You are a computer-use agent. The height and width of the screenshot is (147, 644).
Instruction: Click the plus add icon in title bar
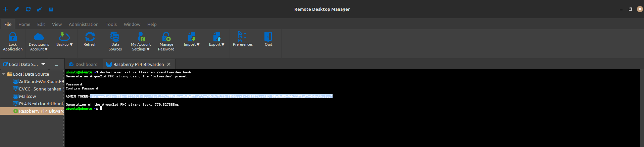tap(5, 9)
